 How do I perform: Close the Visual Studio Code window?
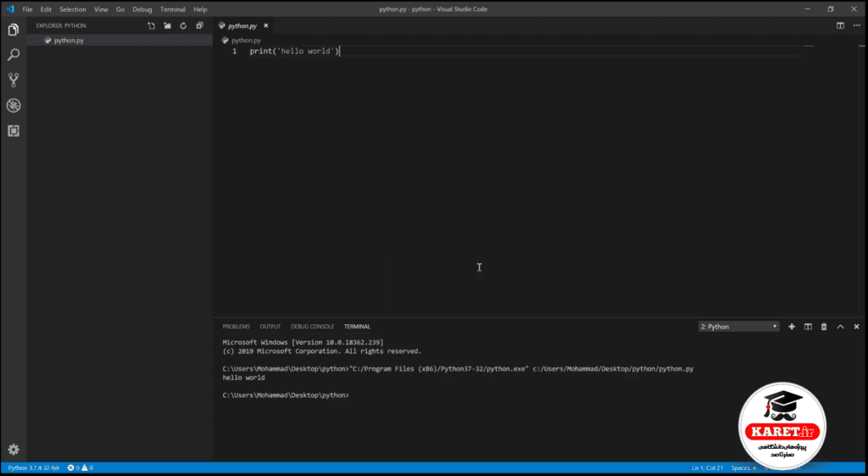854,8
